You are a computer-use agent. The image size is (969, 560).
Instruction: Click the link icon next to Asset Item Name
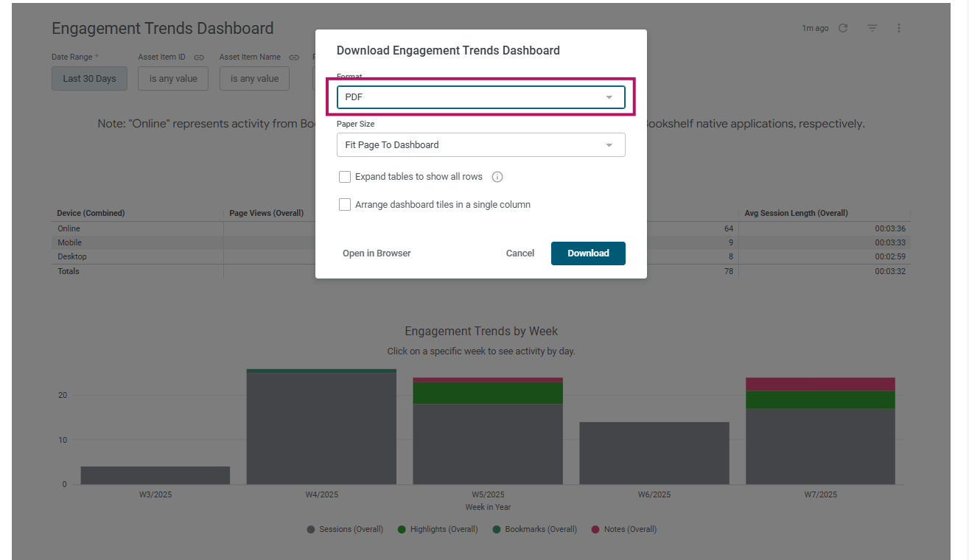294,57
